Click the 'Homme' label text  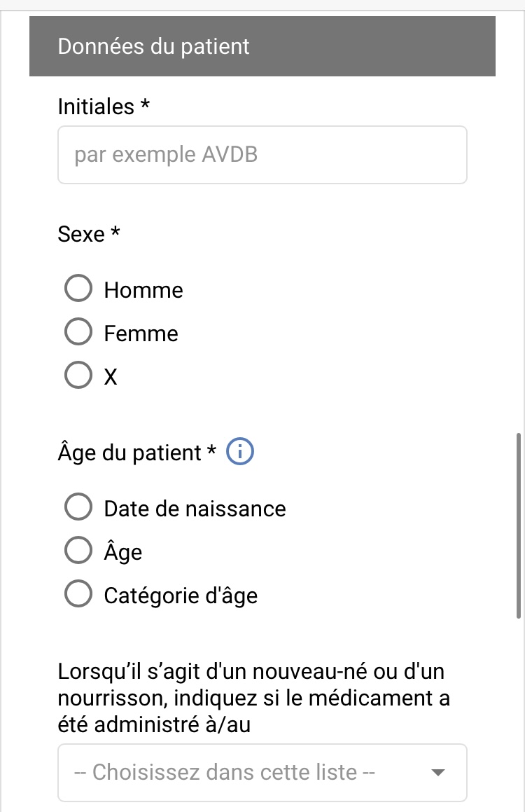tap(143, 290)
